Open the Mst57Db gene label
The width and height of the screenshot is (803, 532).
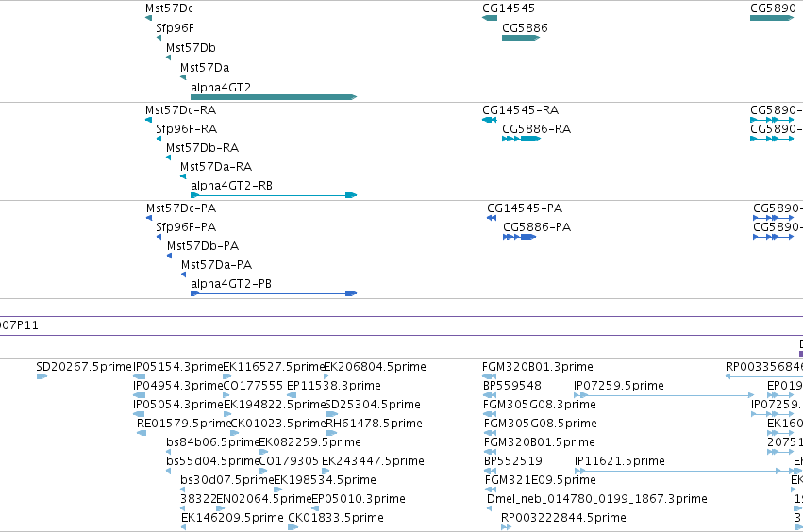(191, 48)
